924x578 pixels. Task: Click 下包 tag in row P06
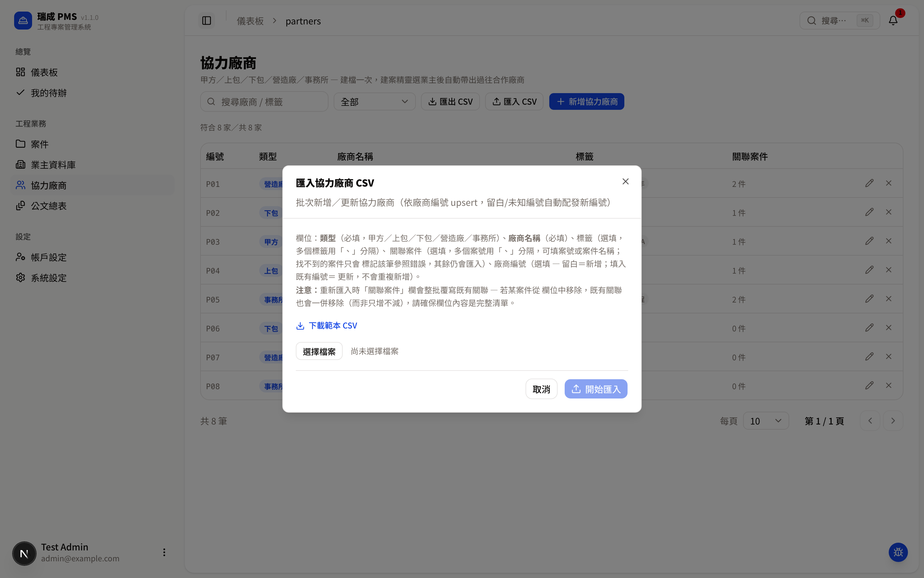(x=271, y=329)
